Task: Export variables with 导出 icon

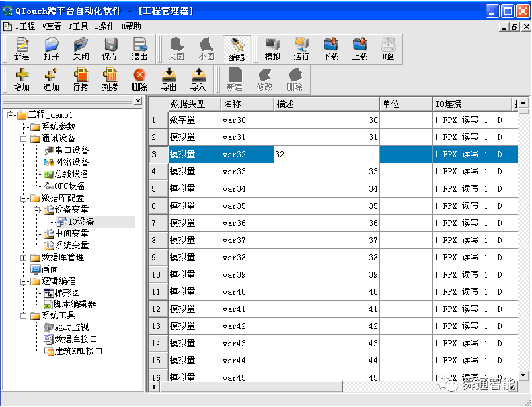Action: (169, 79)
